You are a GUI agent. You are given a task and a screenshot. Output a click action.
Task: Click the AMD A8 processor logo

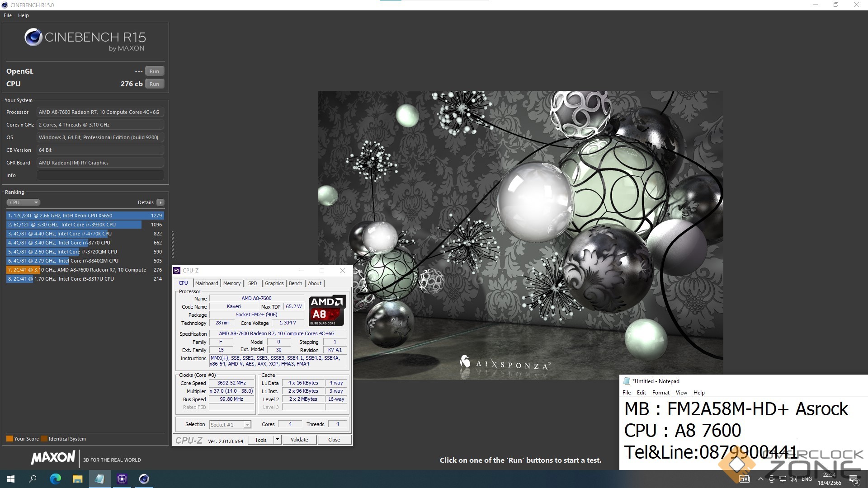pyautogui.click(x=327, y=310)
